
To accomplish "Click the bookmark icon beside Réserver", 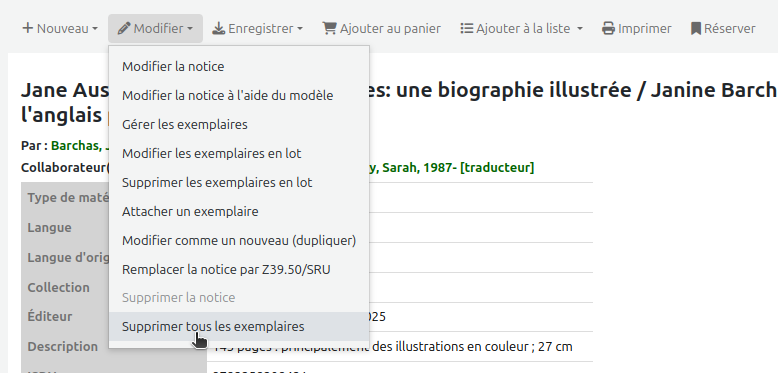I will [696, 28].
